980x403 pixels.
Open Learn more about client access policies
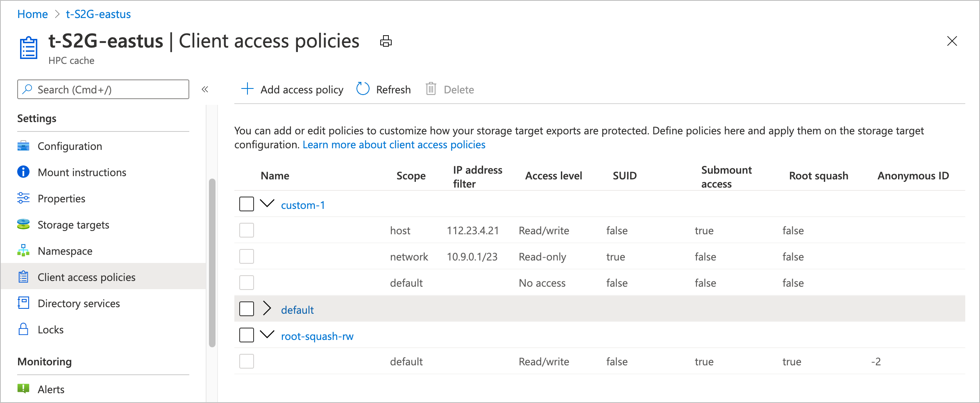(394, 145)
